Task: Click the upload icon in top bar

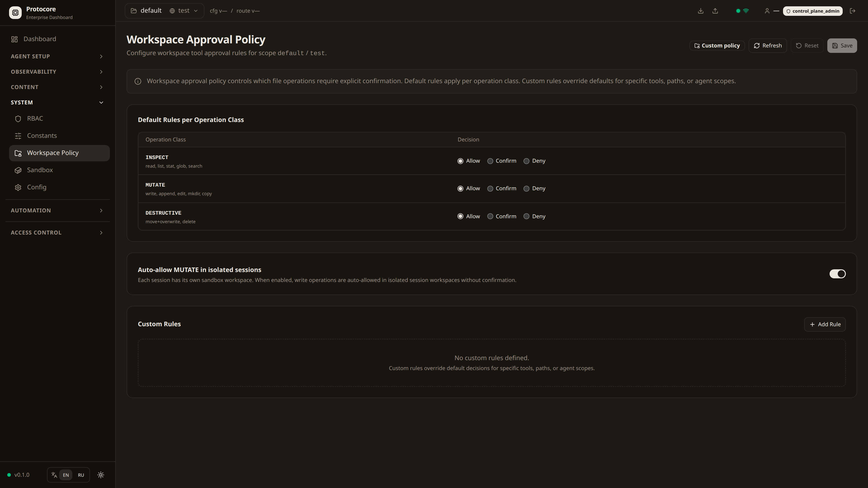Action: [x=715, y=11]
